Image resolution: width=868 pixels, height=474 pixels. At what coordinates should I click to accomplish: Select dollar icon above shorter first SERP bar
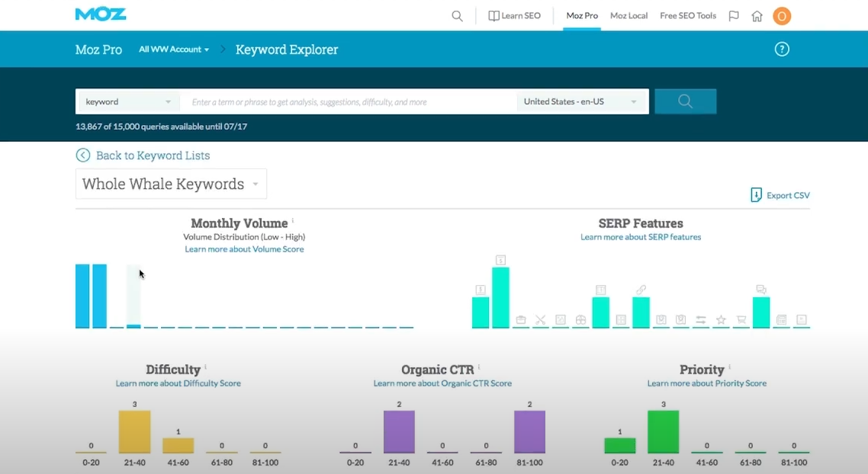[x=481, y=290]
